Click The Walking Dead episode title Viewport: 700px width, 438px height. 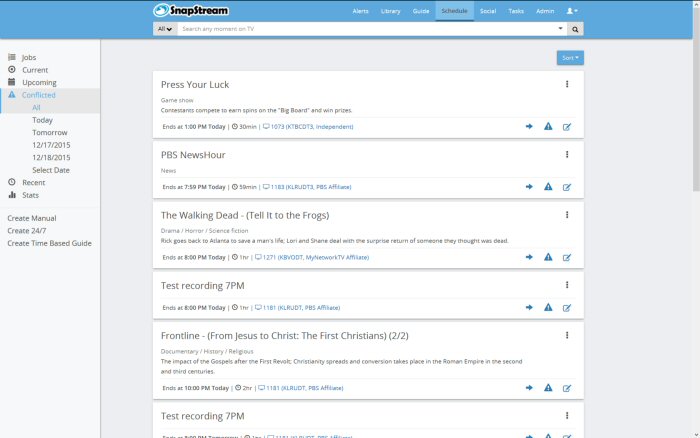pyautogui.click(x=245, y=215)
